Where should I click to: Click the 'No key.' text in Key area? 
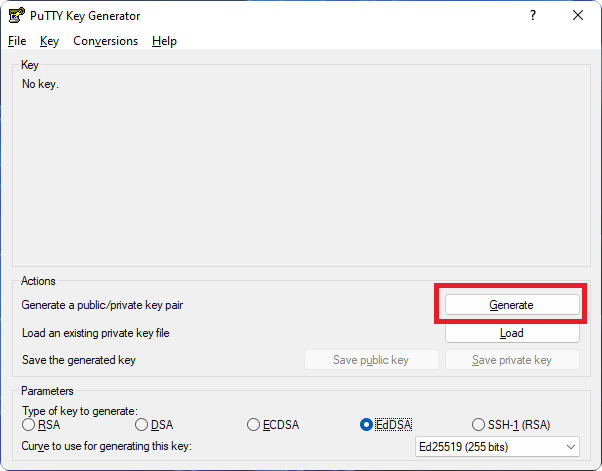tap(40, 84)
